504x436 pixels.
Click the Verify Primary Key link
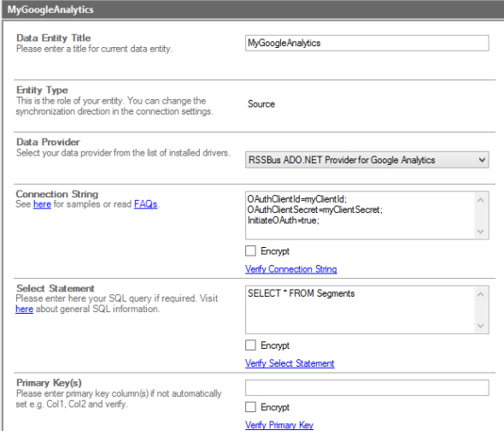pyautogui.click(x=279, y=425)
